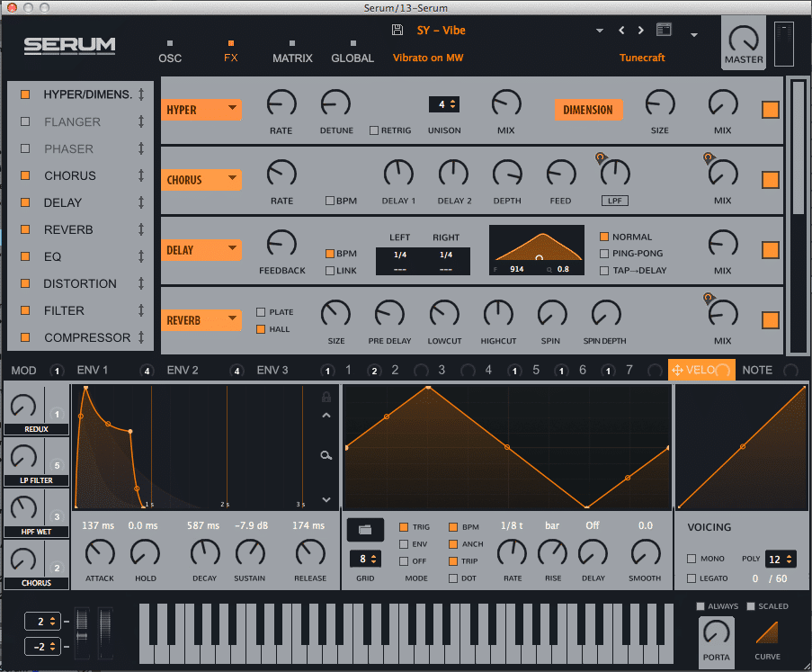The image size is (812, 672).
Task: Click the save preset floppy icon
Action: point(397,30)
